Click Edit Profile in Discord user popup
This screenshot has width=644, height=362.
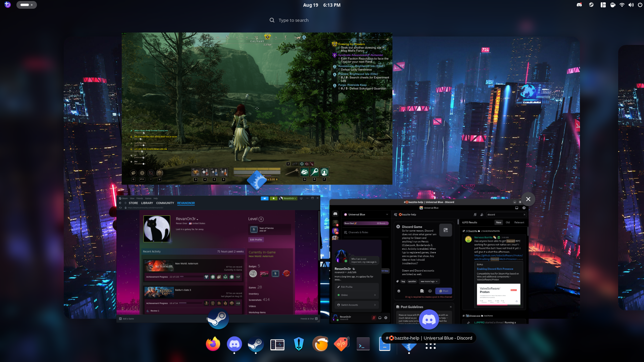(357, 287)
